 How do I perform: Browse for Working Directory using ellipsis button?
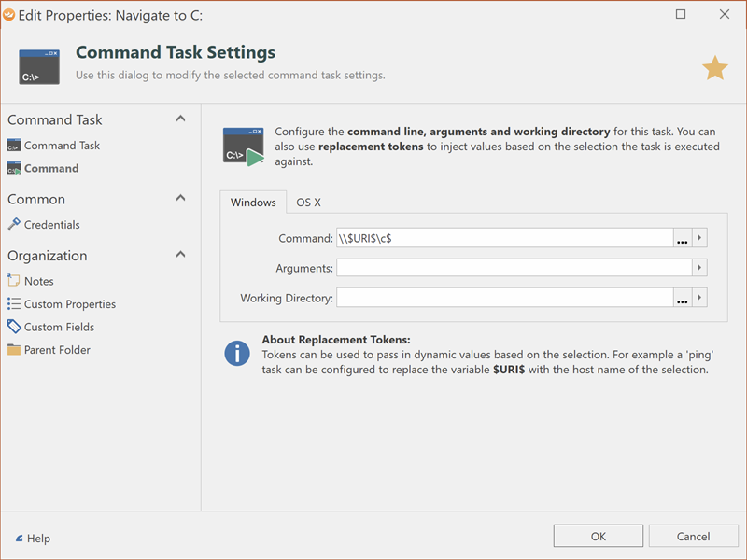click(x=683, y=299)
